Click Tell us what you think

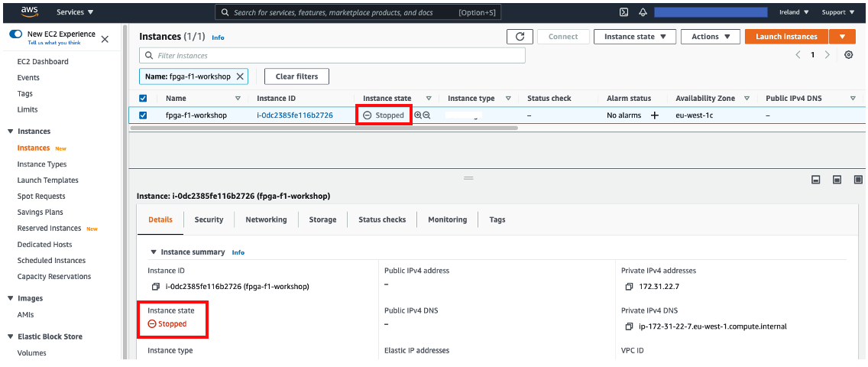coord(54,43)
